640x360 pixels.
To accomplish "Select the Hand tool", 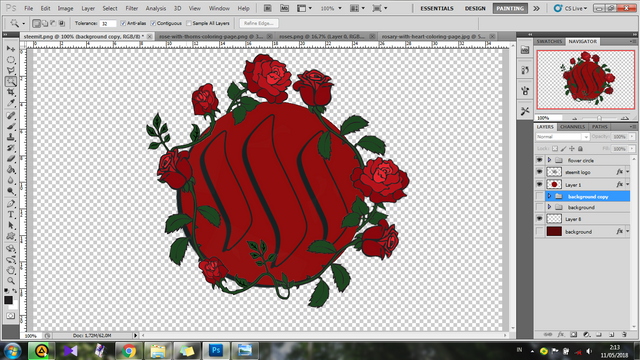I will [11, 270].
